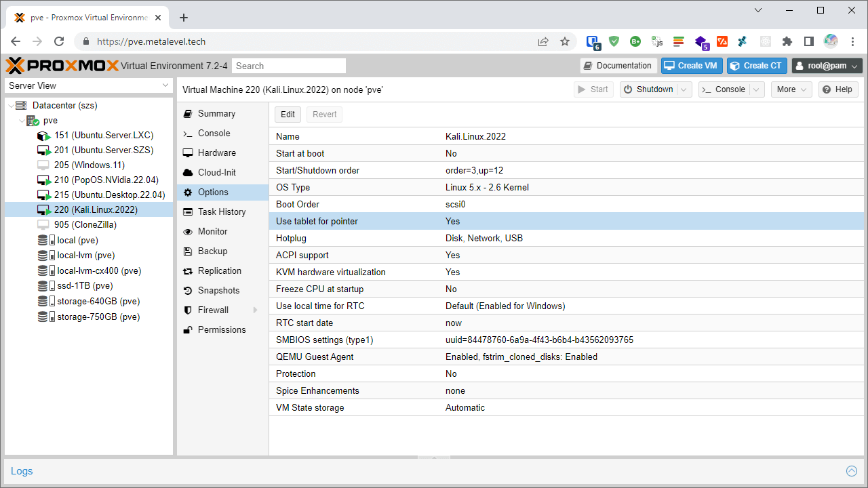Screen dimensions: 868x488
Task: Click the Task History list icon
Action: coord(188,212)
